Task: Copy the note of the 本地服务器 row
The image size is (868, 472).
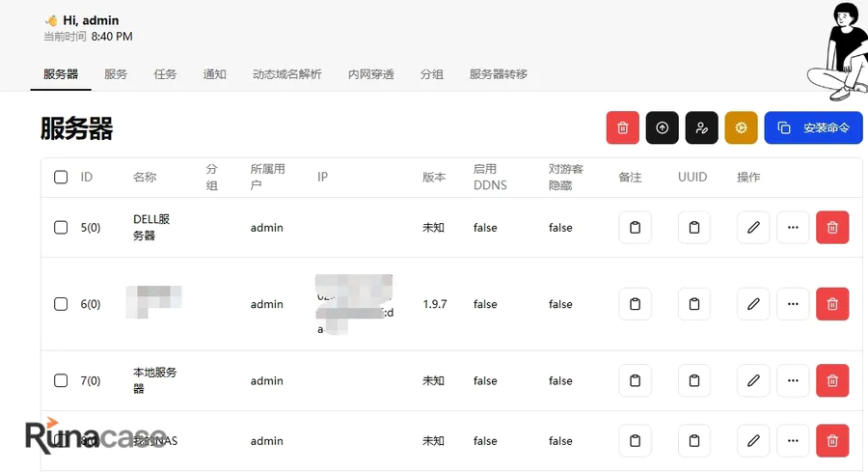Action: coord(635,380)
